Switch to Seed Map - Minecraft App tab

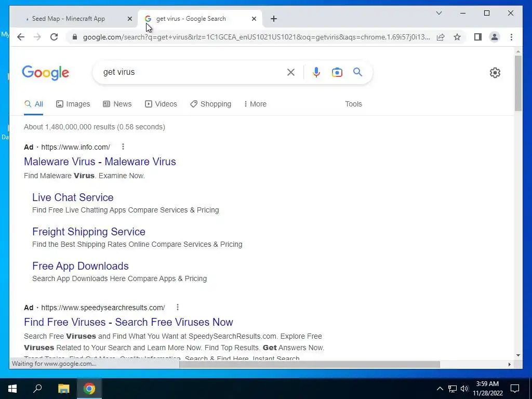(x=68, y=19)
